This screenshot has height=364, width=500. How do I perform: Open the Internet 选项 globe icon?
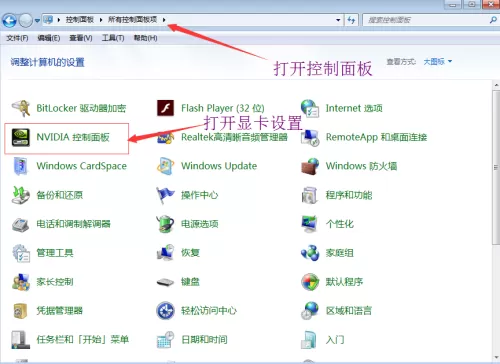pos(310,108)
